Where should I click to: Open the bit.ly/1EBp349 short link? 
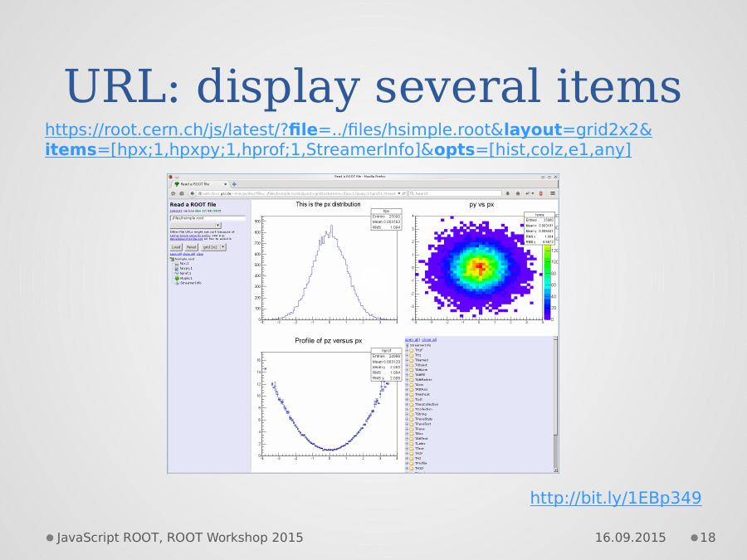click(x=616, y=498)
